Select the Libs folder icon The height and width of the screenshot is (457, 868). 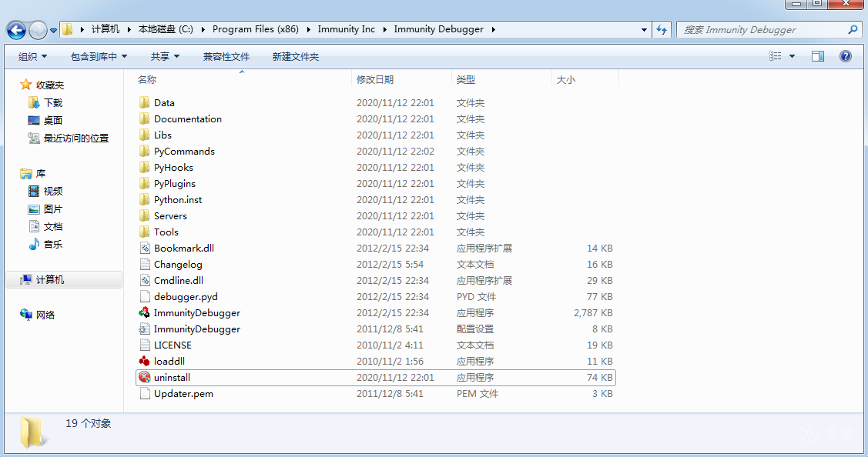tap(145, 135)
